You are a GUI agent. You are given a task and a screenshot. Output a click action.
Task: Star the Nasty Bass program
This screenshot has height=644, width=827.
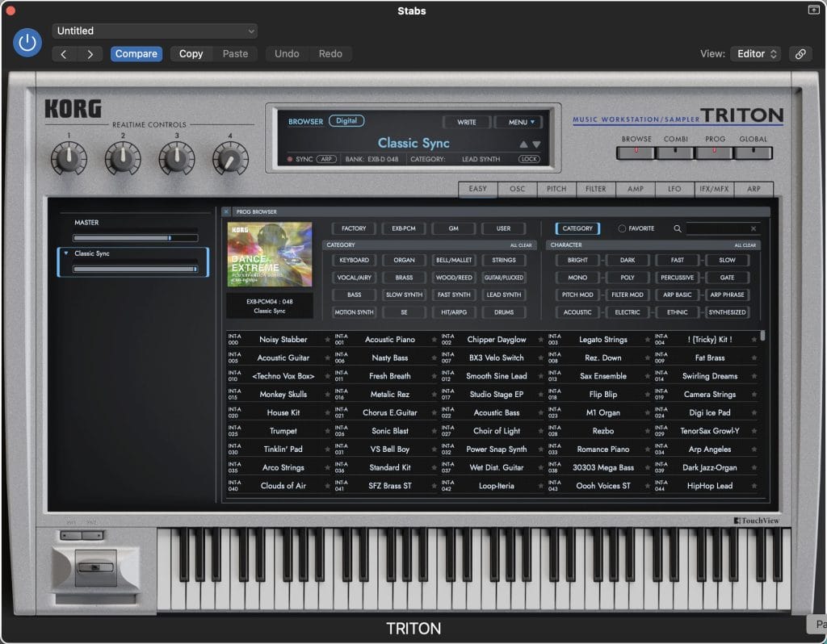(x=434, y=358)
